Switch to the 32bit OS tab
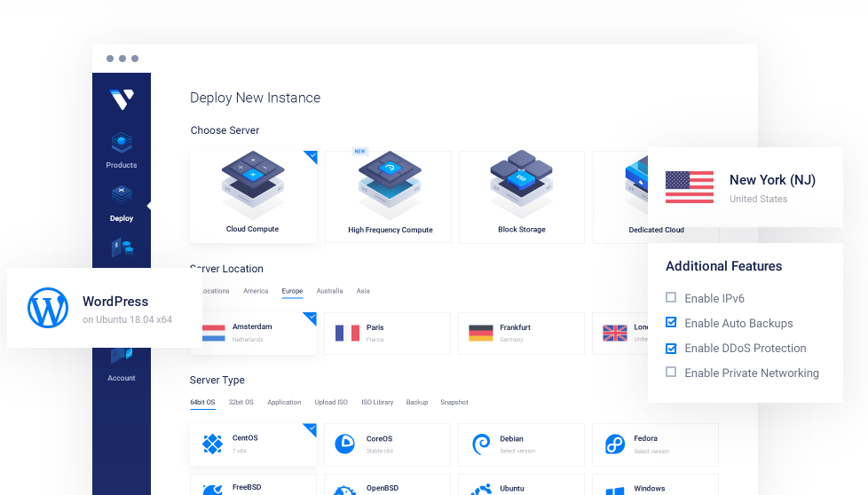 pyautogui.click(x=241, y=402)
